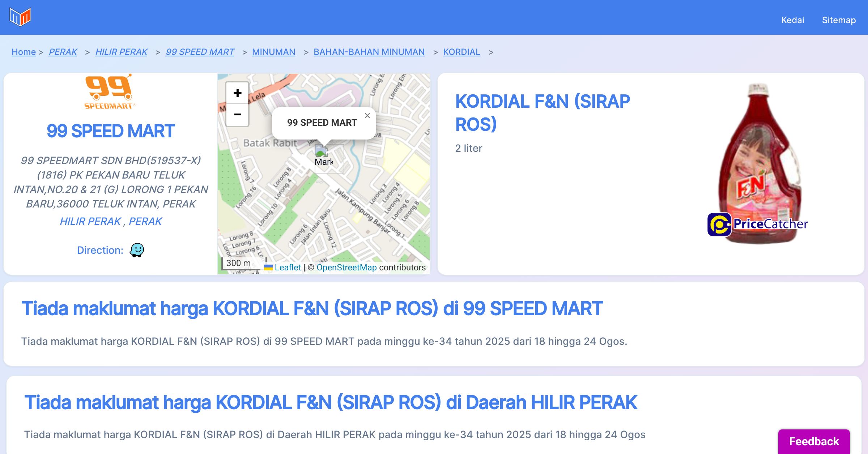This screenshot has width=868, height=454.
Task: Open the 99 SPEED MART breadcrumb link
Action: click(200, 52)
